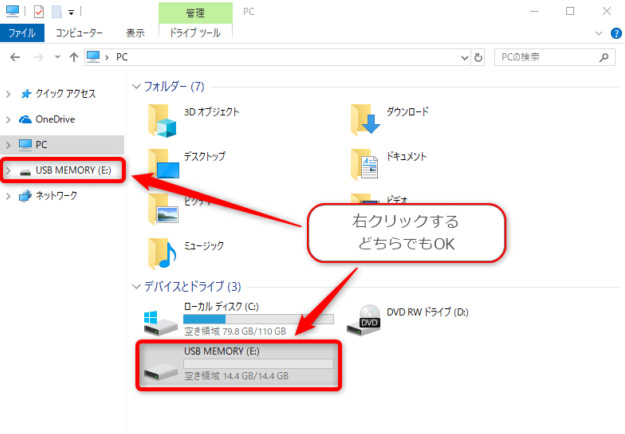Open address bar history dropdown

coord(464,58)
